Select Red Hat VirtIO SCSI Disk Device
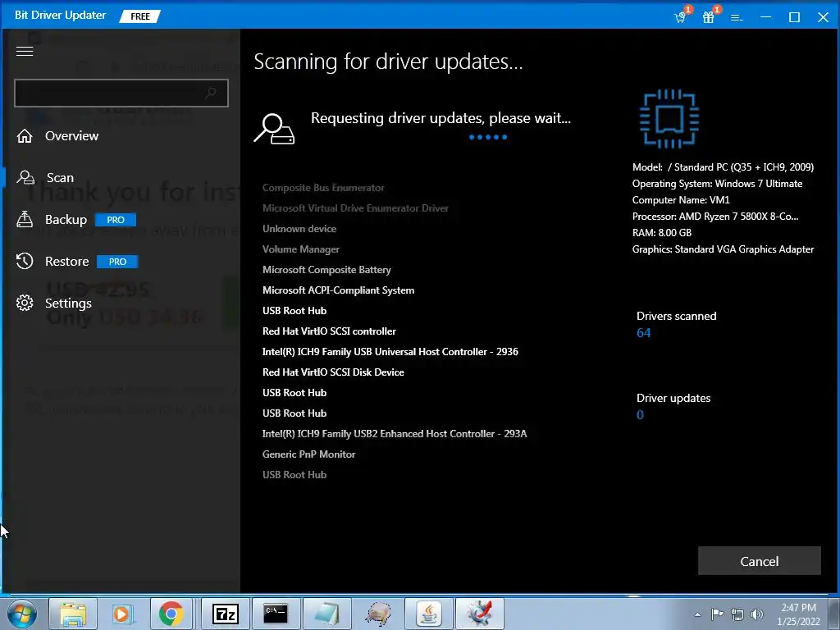The width and height of the screenshot is (840, 630). click(333, 372)
